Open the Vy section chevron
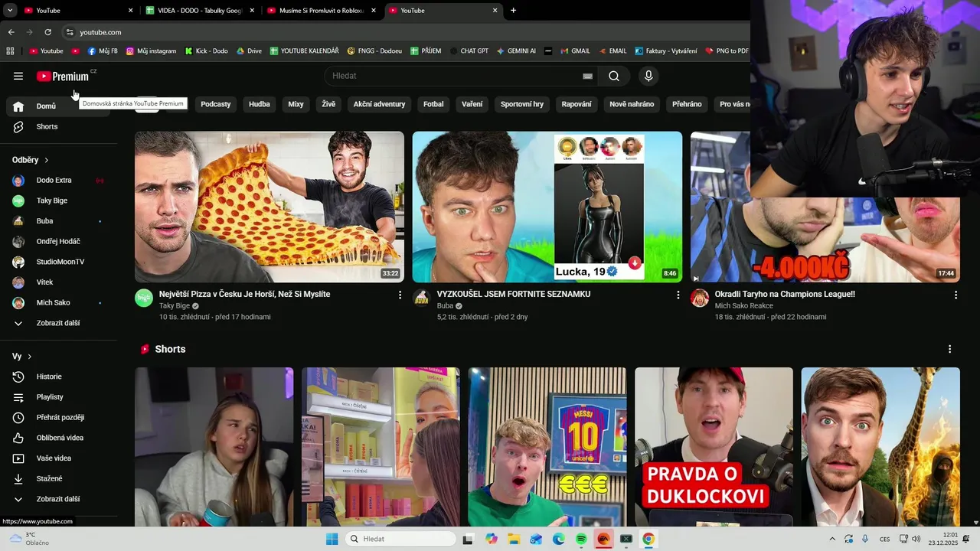980x551 pixels. pyautogui.click(x=30, y=357)
